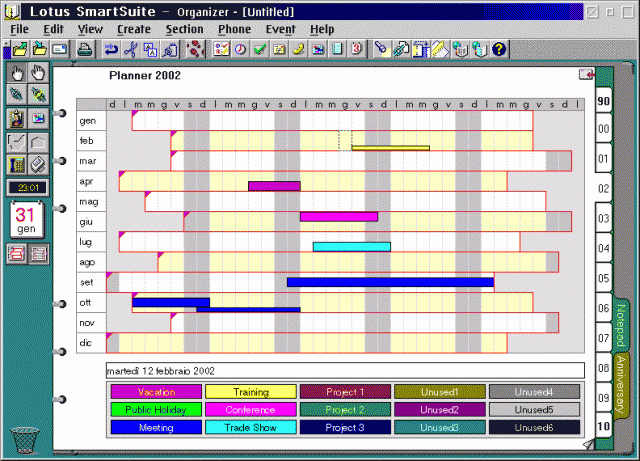Click the clock alarm toolbar icon
The height and width of the screenshot is (461, 640).
240,49
